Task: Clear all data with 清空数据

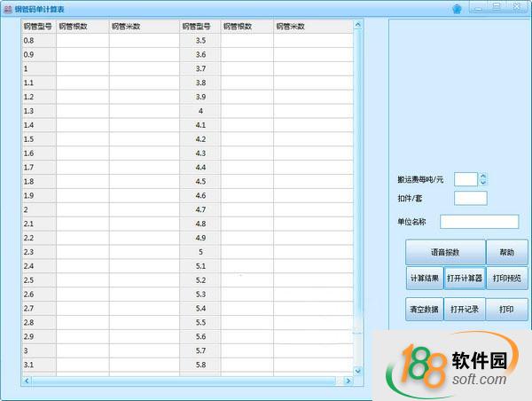Action: click(x=424, y=310)
